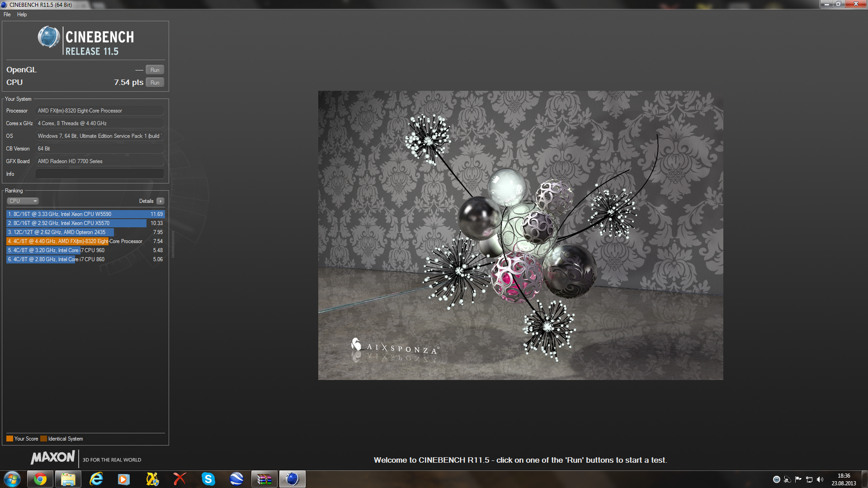Click the GFX Board value AMD Radeon HD 7700

point(99,161)
